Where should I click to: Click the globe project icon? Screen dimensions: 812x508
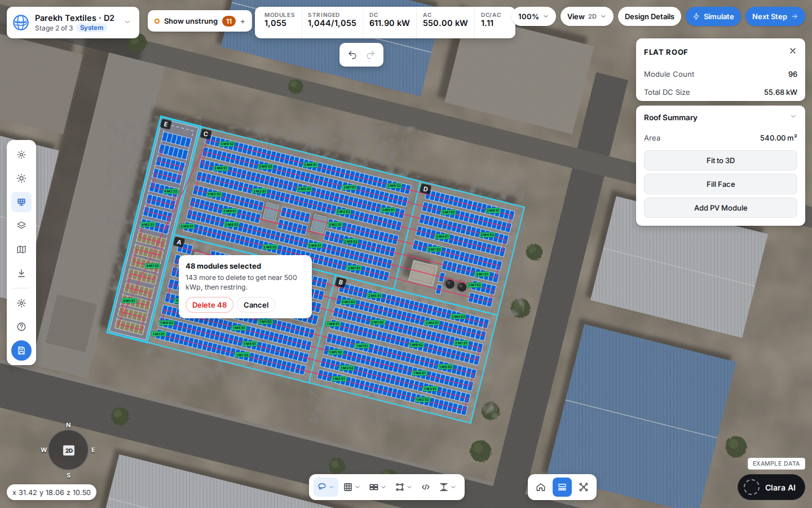tap(21, 23)
